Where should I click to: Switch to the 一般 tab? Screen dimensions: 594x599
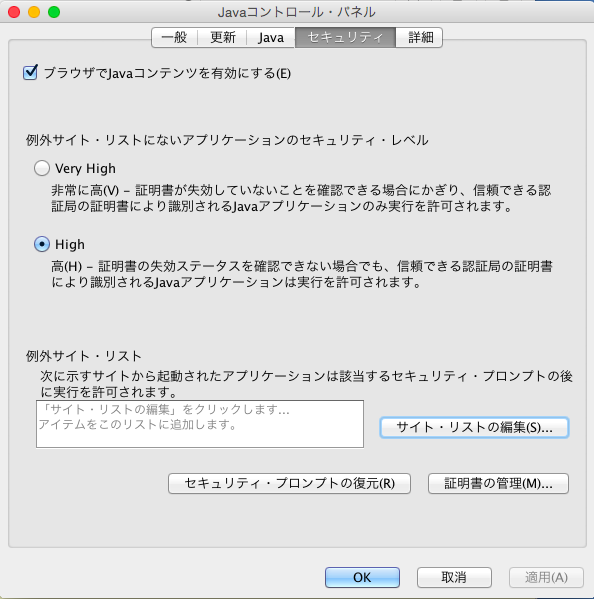point(174,37)
